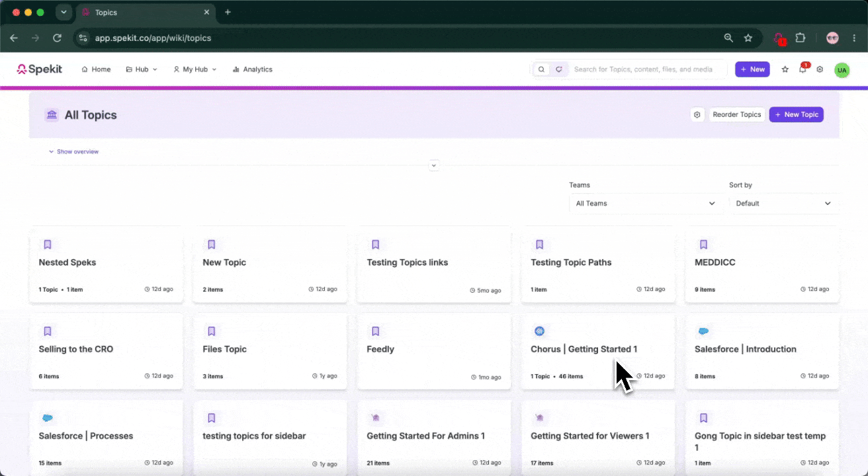Expand the My Hub menu
This screenshot has height=476, width=868.
[195, 69]
